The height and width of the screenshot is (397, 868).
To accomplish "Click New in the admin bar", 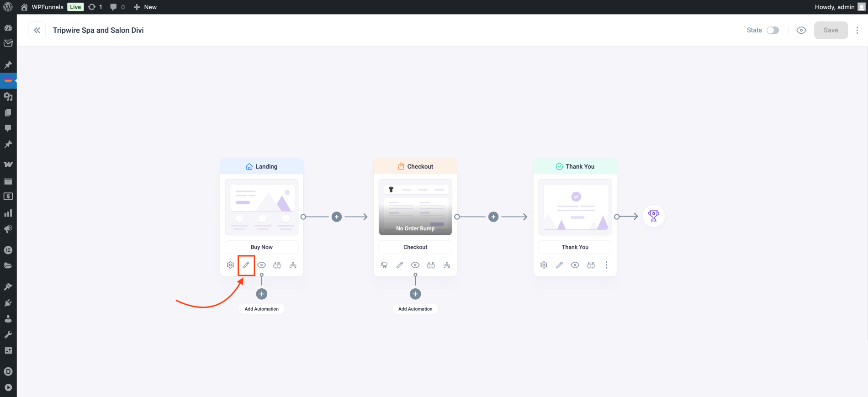I will point(145,7).
